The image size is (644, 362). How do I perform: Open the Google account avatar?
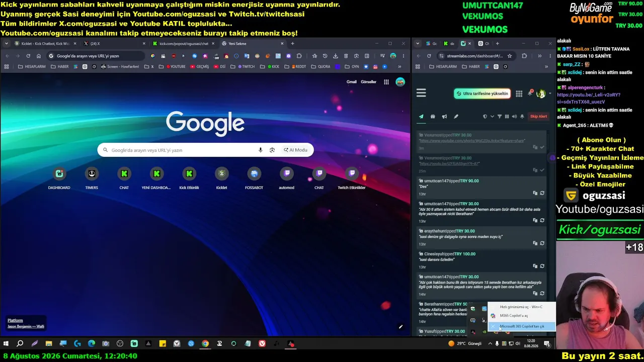point(400,82)
